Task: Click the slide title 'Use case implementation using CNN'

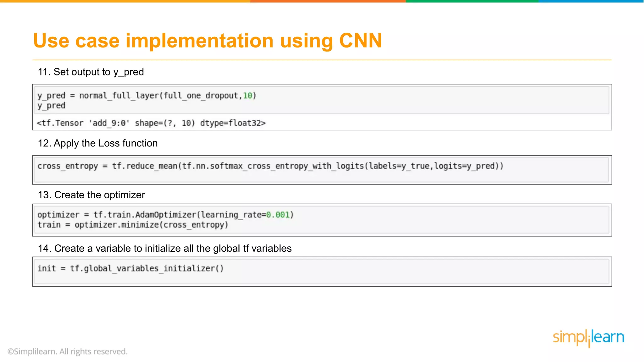Action: pyautogui.click(x=208, y=41)
